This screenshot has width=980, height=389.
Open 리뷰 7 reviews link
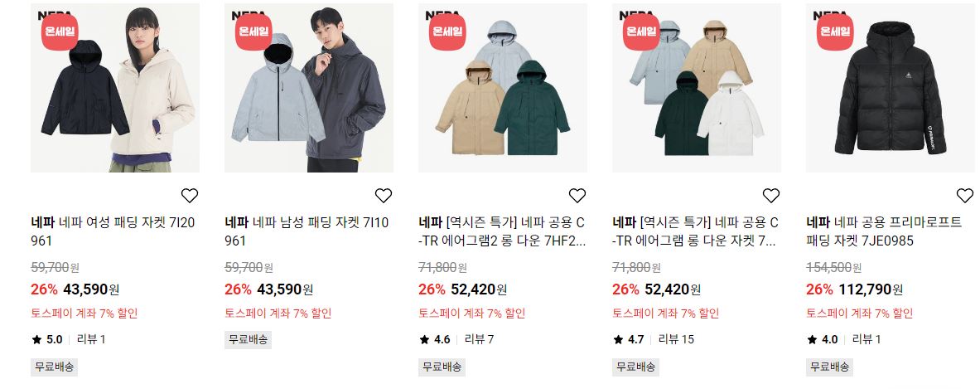[x=480, y=339]
